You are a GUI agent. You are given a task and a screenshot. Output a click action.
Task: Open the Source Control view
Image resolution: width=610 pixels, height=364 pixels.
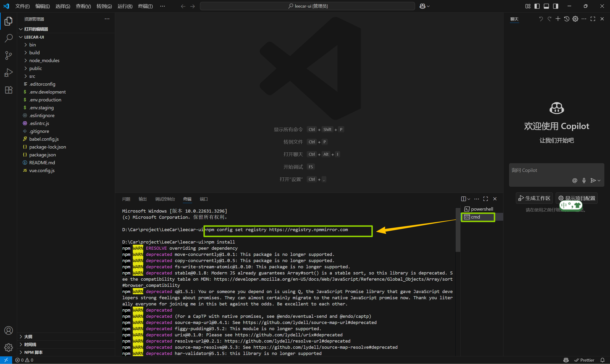(x=9, y=55)
